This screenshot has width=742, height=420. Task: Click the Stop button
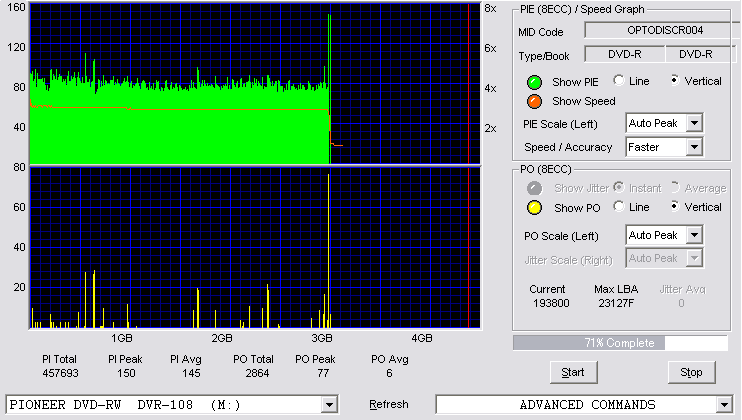tap(691, 373)
